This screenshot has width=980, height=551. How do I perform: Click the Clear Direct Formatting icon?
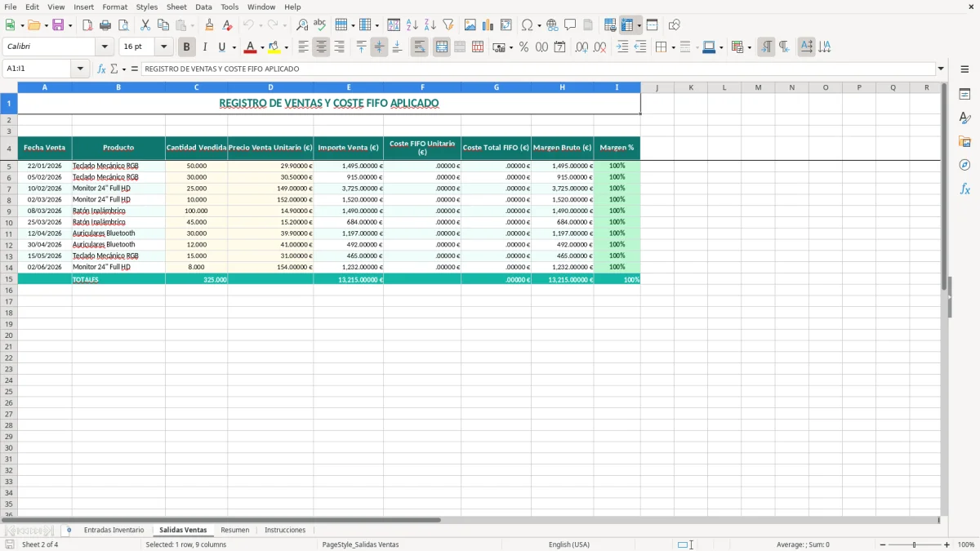pyautogui.click(x=228, y=25)
